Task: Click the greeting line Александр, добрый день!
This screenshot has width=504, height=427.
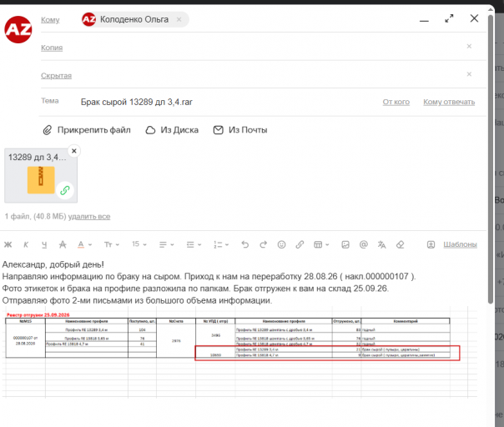Action: point(53,264)
